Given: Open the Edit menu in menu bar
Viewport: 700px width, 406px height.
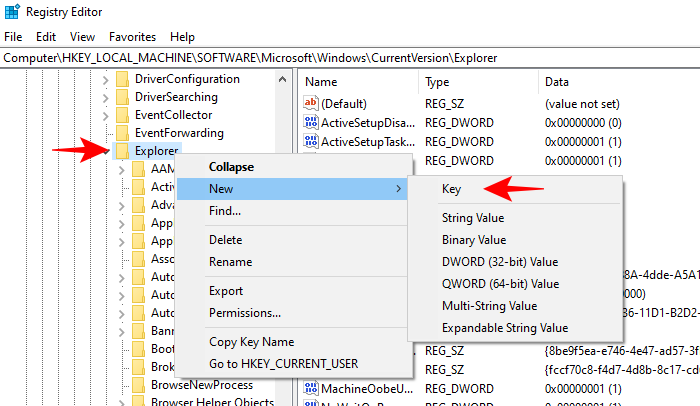Looking at the screenshot, I should 44,37.
